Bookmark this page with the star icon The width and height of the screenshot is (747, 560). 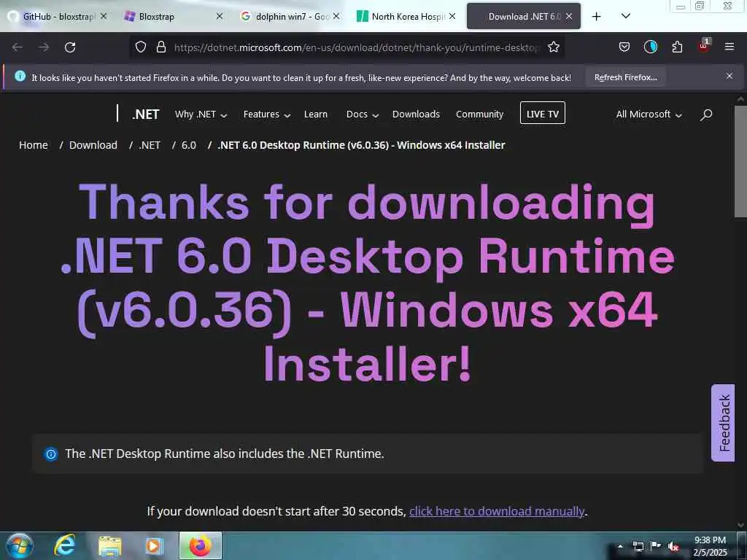pyautogui.click(x=553, y=47)
